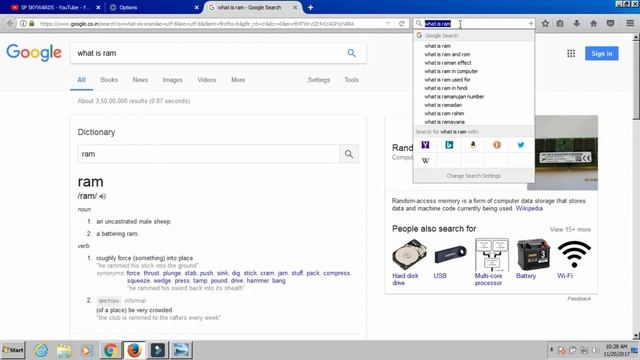Close the Options tab
The height and width of the screenshot is (360, 640).
[x=196, y=7]
